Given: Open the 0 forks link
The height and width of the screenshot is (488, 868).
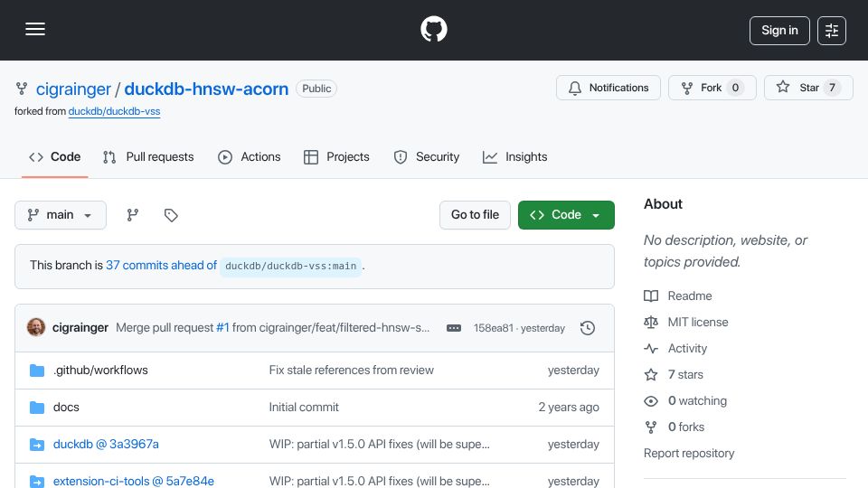Looking at the screenshot, I should coord(686,427).
